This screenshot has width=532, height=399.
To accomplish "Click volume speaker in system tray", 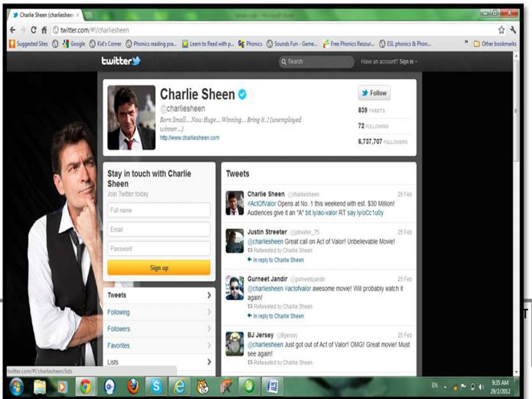I will [x=481, y=387].
